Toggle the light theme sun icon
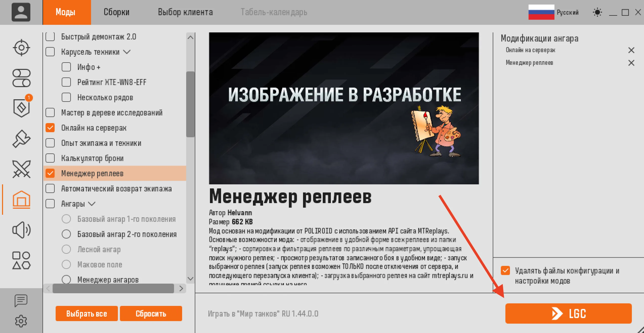Image resolution: width=644 pixels, height=333 pixels. tap(597, 12)
